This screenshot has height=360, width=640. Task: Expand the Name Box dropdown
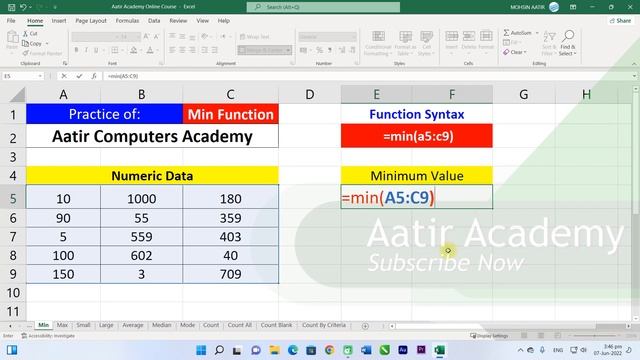[x=40, y=76]
